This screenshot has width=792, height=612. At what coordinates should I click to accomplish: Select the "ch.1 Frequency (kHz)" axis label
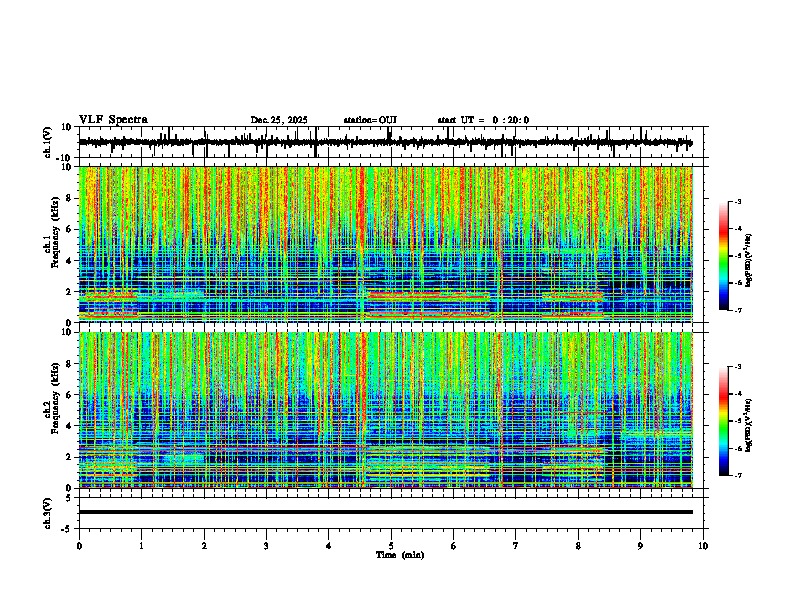point(51,232)
